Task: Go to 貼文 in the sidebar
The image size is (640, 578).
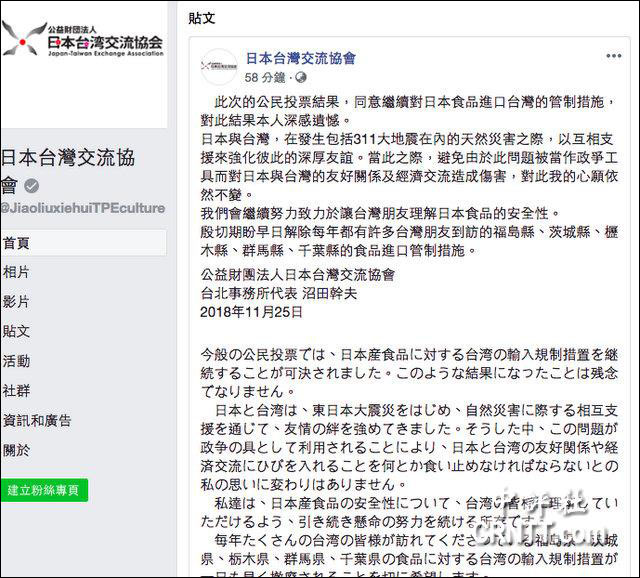Action: coord(16,331)
